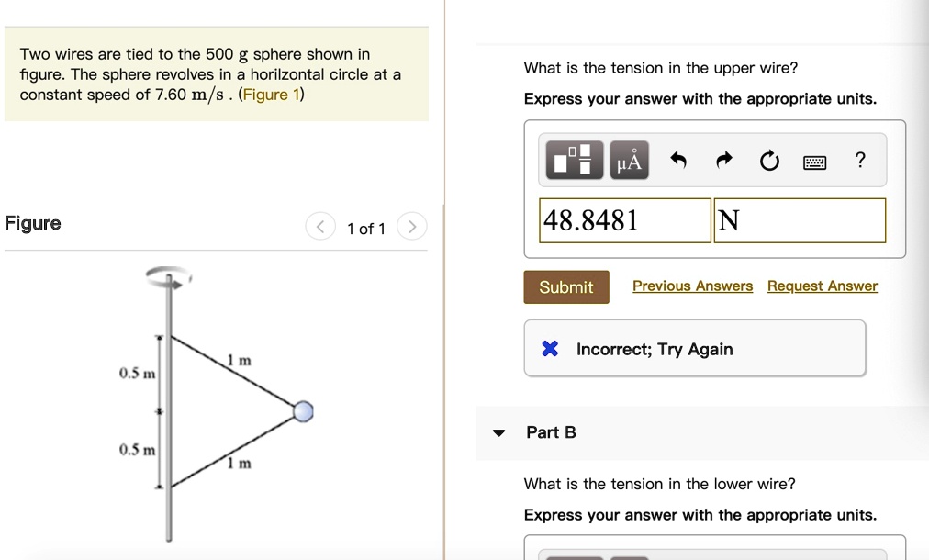The height and width of the screenshot is (560, 929).
Task: Open the units (µÅ) symbol palette
Action: point(630,159)
